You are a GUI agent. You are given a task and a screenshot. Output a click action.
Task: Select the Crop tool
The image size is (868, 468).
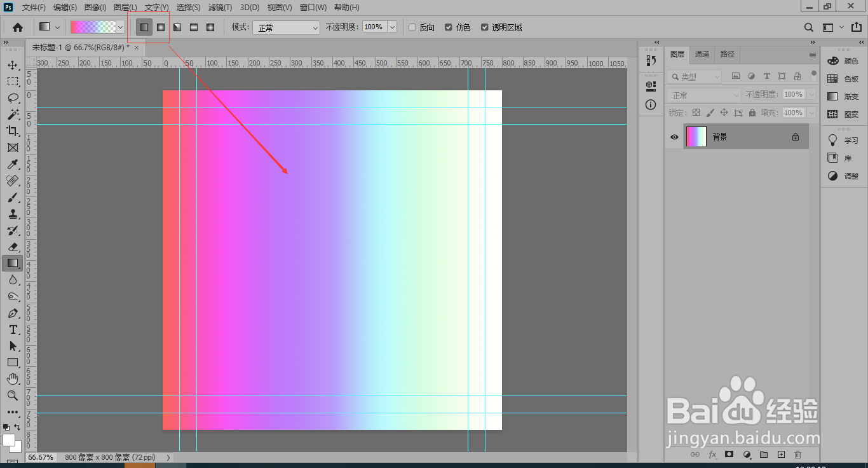[13, 131]
